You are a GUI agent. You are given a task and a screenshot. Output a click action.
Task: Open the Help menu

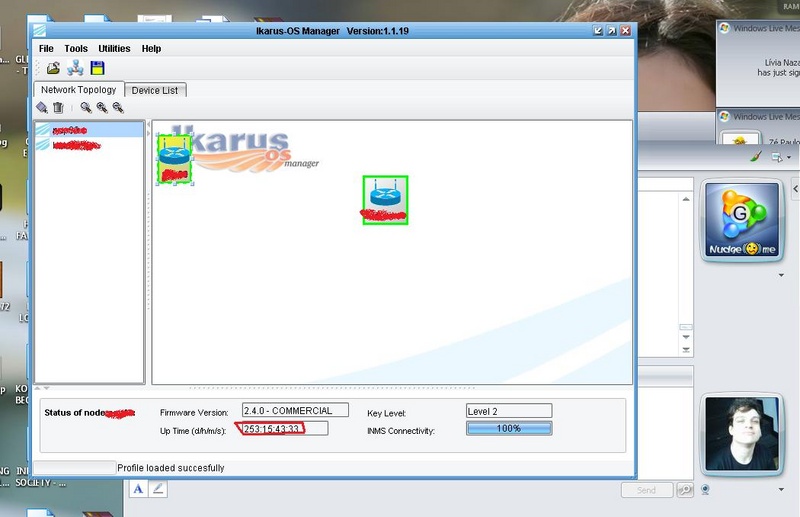[x=151, y=48]
